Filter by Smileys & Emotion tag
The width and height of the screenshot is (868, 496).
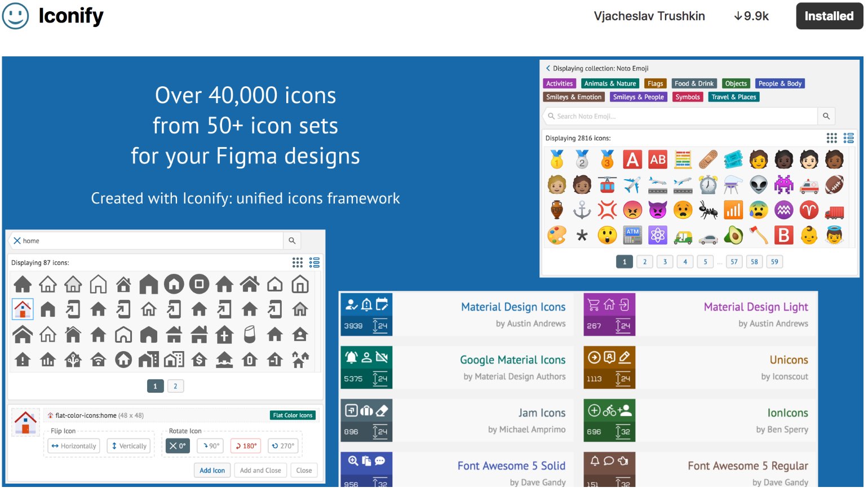pyautogui.click(x=574, y=97)
